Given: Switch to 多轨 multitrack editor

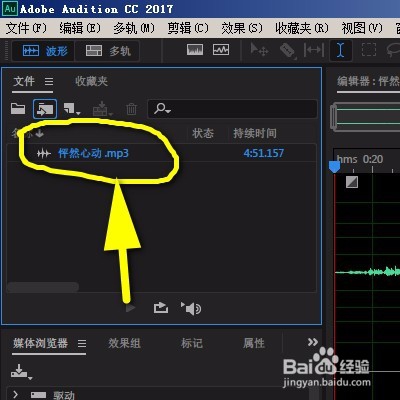Looking at the screenshot, I should pos(107,51).
